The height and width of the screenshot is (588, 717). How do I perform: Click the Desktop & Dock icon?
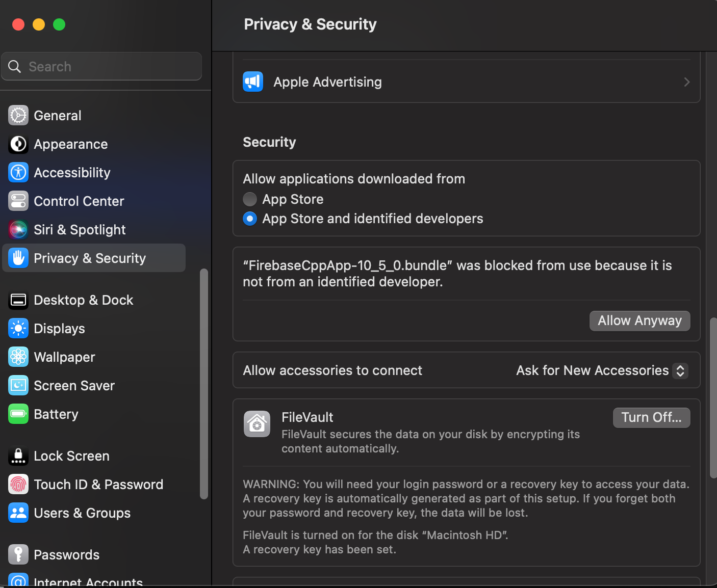(x=18, y=300)
